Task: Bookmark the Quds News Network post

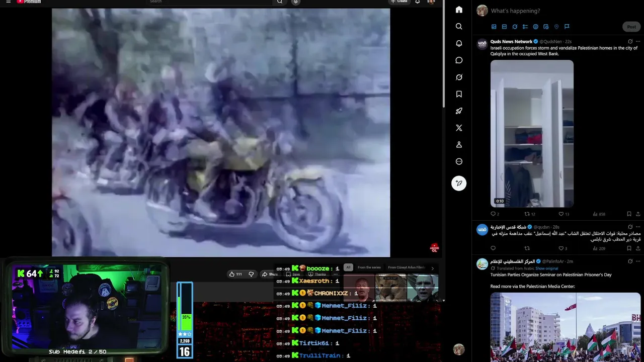Action: [x=629, y=214]
